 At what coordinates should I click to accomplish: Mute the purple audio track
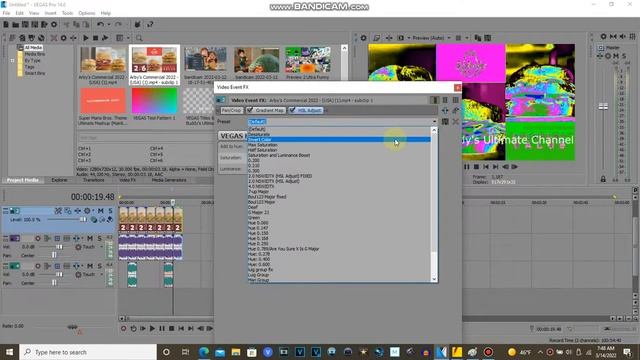pyautogui.click(x=90, y=238)
